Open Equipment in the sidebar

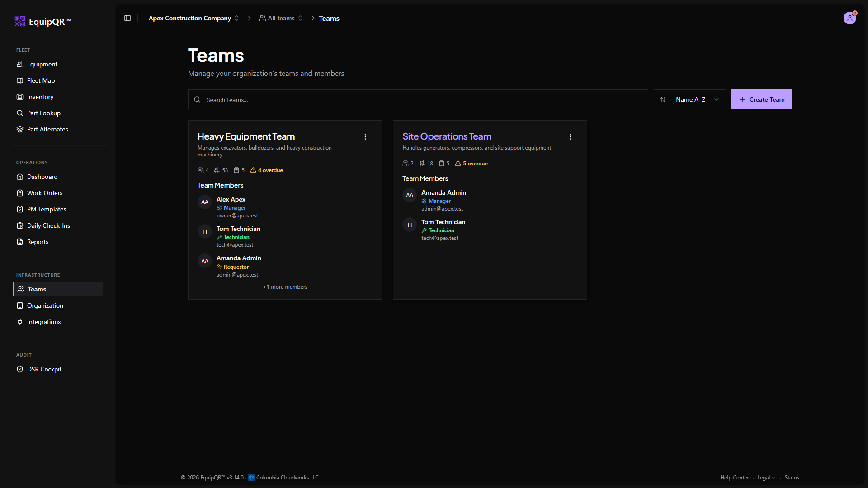[58, 64]
